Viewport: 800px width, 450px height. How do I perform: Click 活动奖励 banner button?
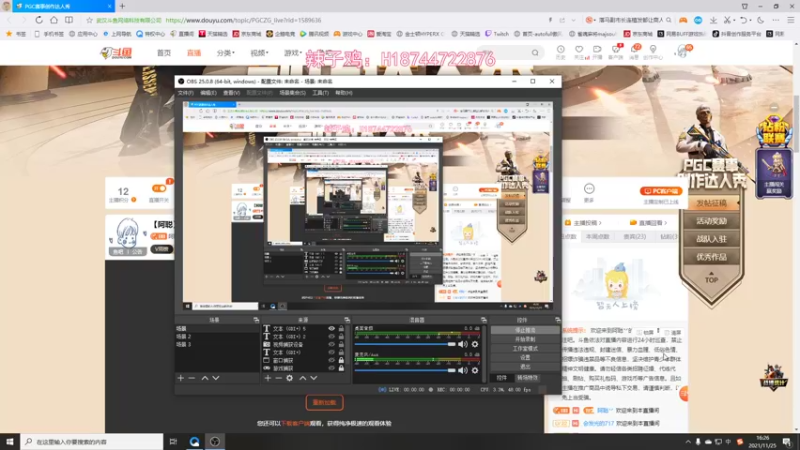tap(711, 221)
